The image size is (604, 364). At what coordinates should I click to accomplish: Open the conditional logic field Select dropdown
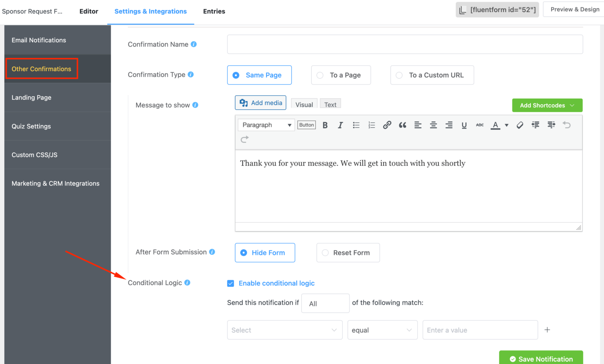click(284, 330)
